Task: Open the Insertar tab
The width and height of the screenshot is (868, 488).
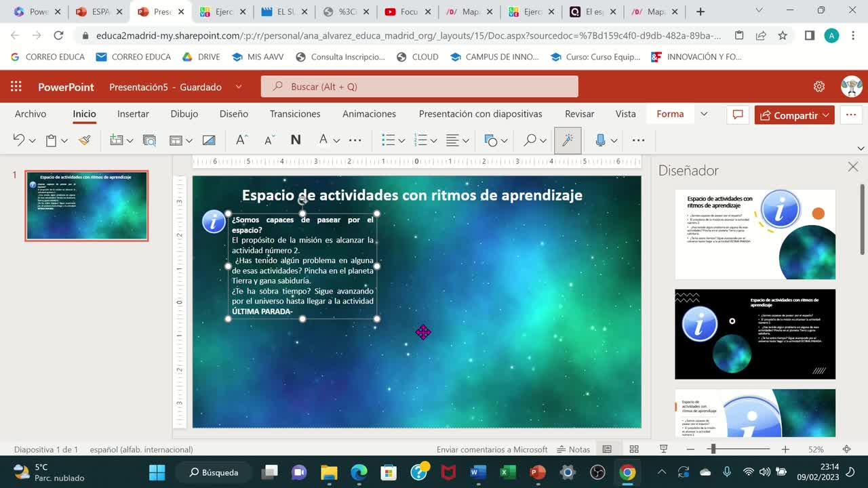Action: pos(133,114)
